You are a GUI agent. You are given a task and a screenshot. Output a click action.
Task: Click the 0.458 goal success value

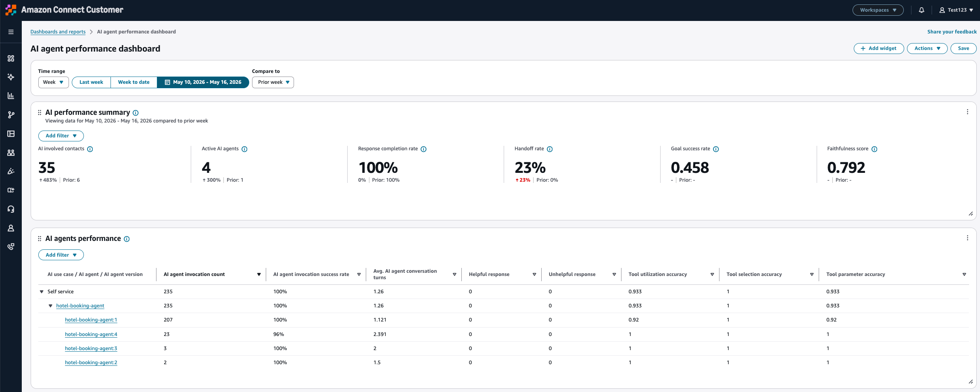tap(690, 168)
